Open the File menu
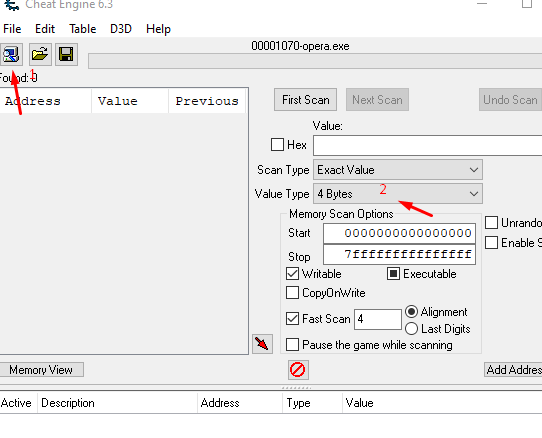Screen dimensions: 542x438 (x=12, y=29)
